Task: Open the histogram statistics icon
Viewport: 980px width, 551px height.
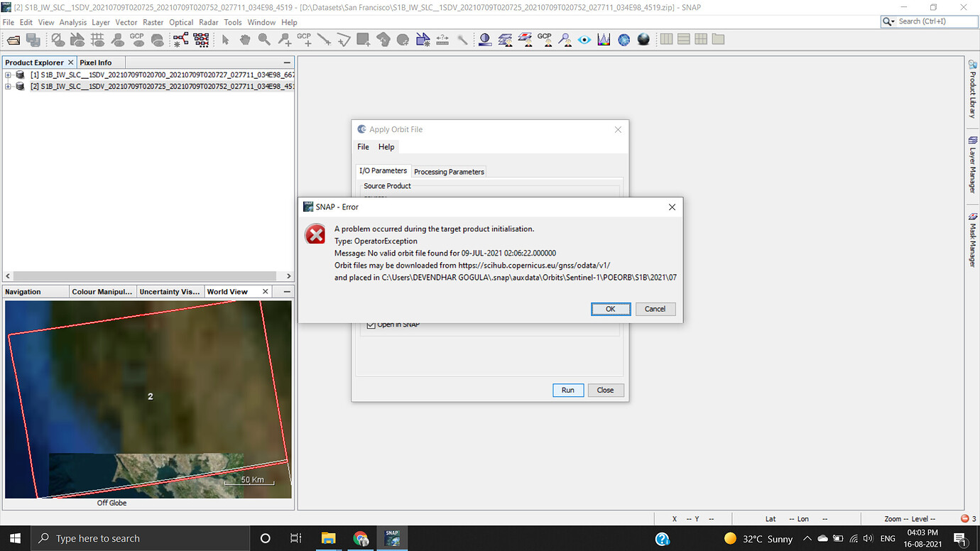Action: click(604, 39)
